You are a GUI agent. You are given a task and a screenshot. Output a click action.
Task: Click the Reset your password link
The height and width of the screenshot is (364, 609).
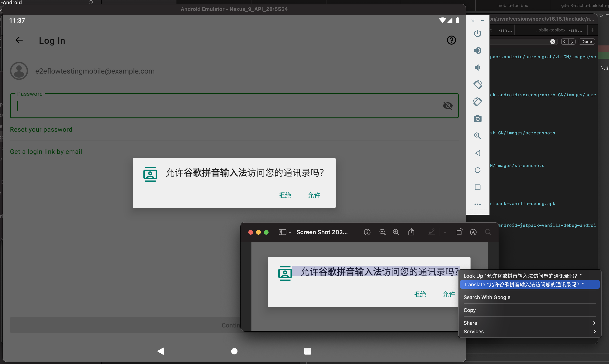click(x=41, y=130)
